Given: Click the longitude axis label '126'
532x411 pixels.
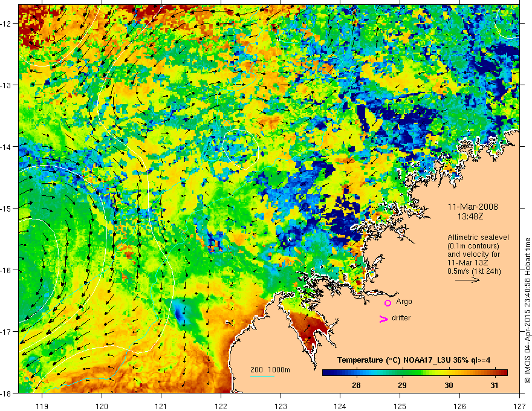Looking at the screenshot, I should 459,406.
